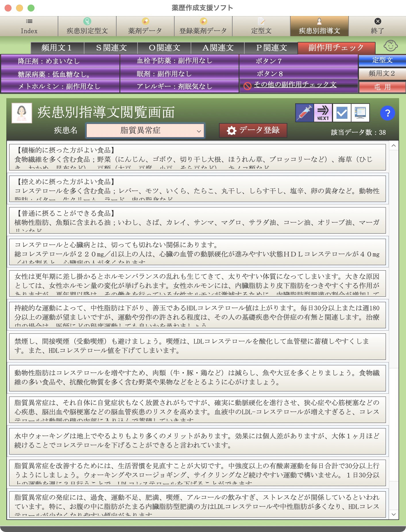406x532 pixels.
Task: Switch to the S関連文 tab
Action: (x=111, y=48)
